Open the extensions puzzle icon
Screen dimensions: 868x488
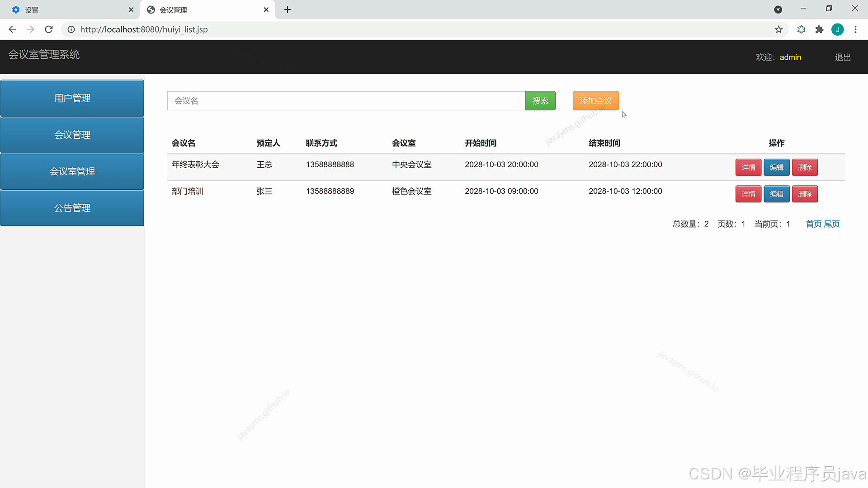tap(819, 29)
